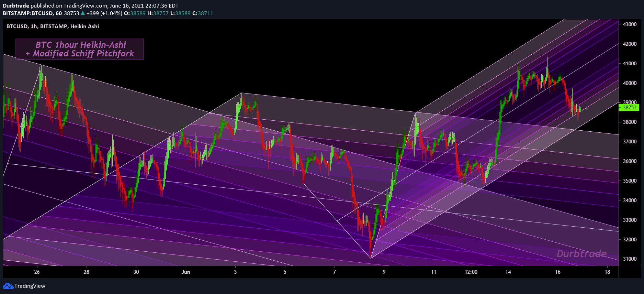Click the 39000 price axis label
The height and width of the screenshot is (294, 644).
[630, 102]
